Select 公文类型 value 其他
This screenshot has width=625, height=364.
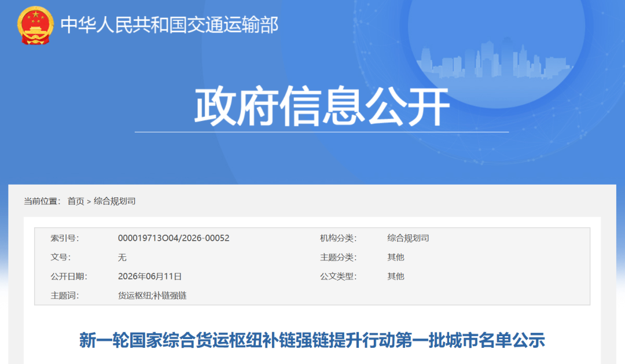(x=396, y=276)
